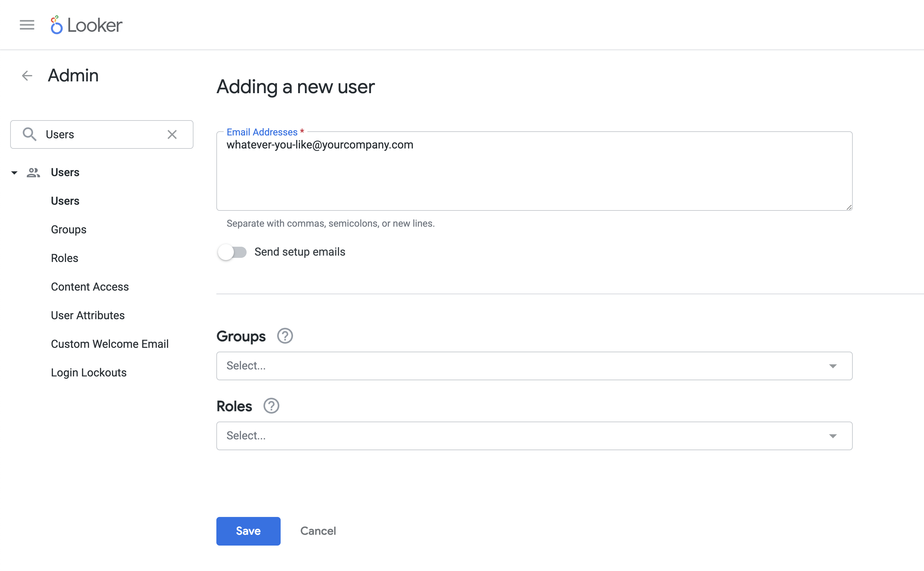Expand the Roles dropdown selector
This screenshot has height=571, width=924.
tap(834, 435)
